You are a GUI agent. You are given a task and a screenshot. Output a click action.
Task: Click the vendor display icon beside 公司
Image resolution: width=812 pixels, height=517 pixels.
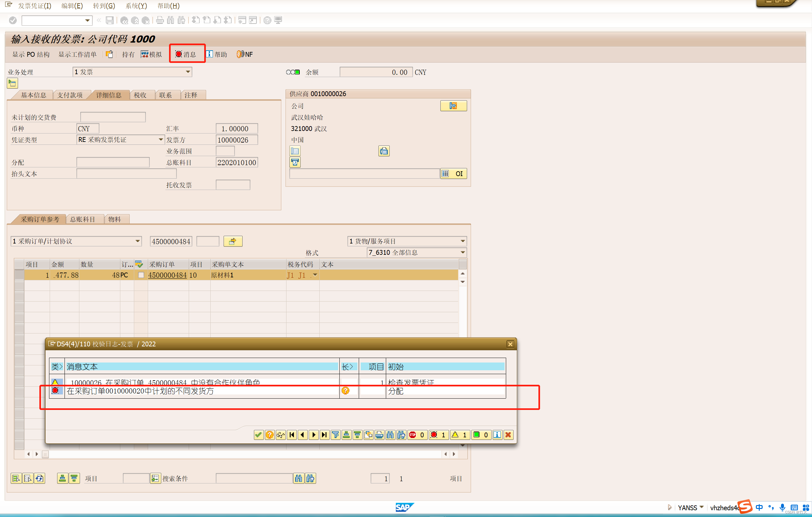(x=453, y=106)
